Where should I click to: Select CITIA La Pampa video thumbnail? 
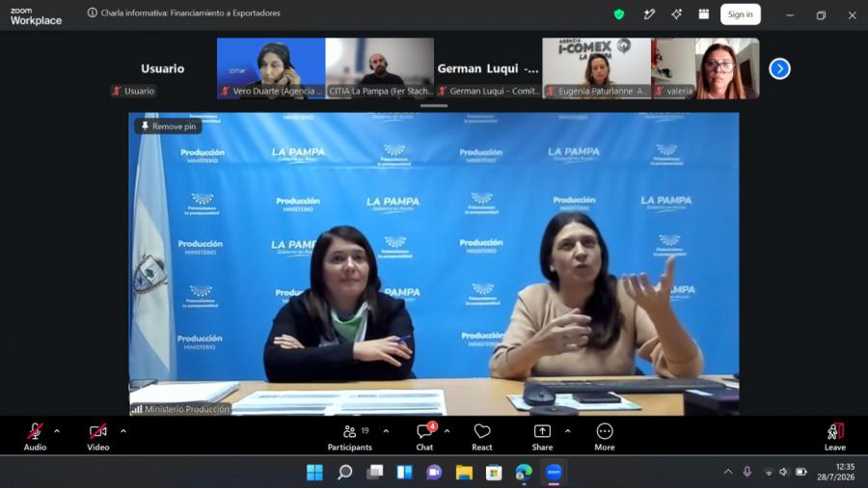380,68
